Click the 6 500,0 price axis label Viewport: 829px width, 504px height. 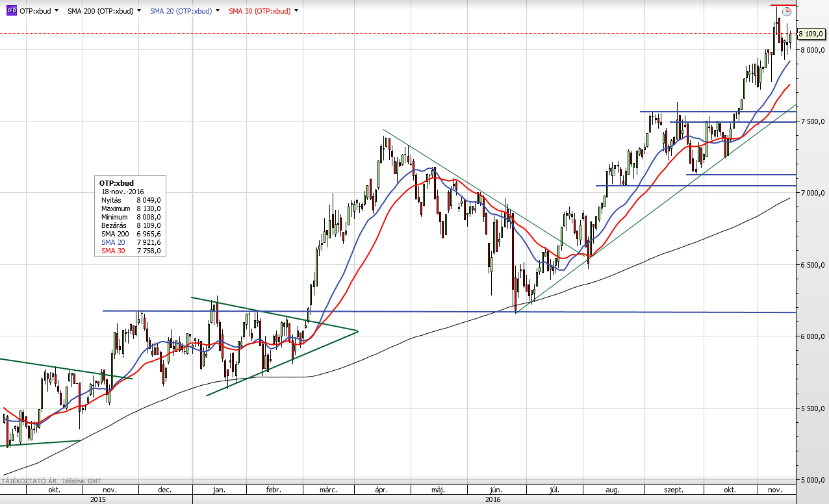(x=812, y=265)
